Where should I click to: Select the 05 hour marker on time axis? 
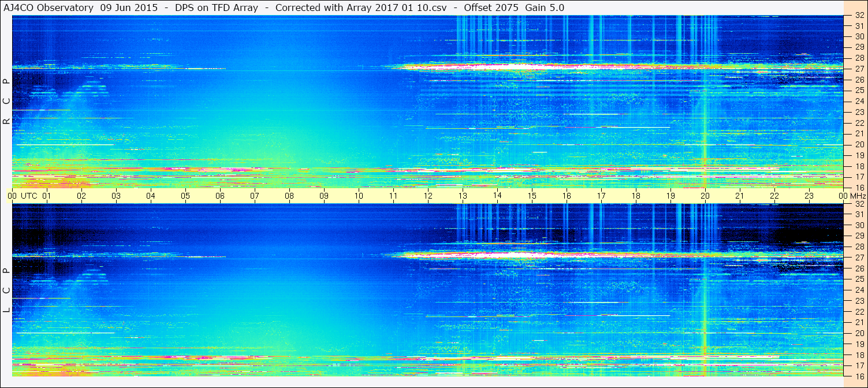pos(185,196)
